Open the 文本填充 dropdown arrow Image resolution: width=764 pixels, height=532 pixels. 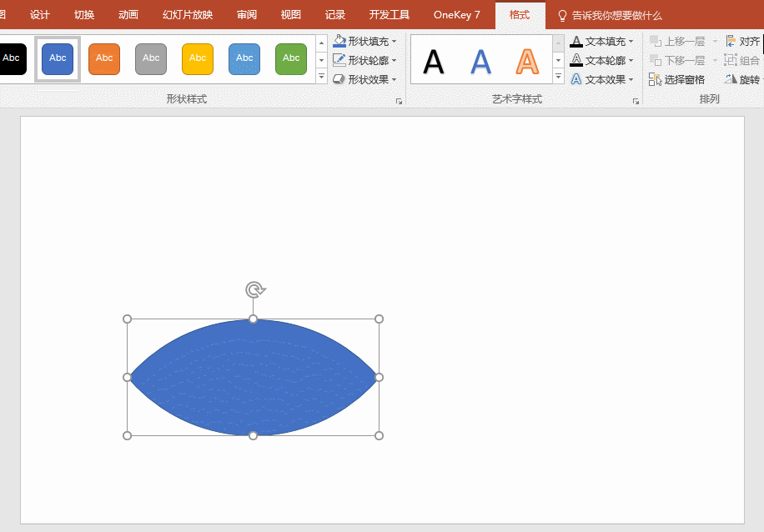click(631, 42)
